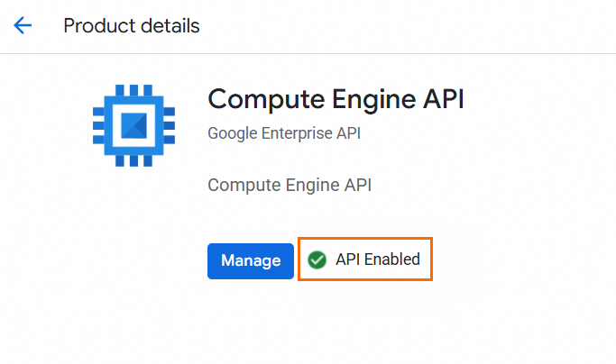Click the left pins of chip logo
Viewport: 616px width, 364px height.
click(x=98, y=125)
